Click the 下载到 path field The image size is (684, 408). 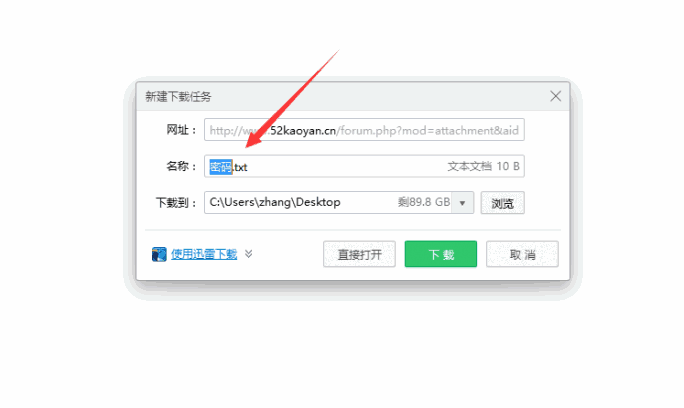(328, 203)
